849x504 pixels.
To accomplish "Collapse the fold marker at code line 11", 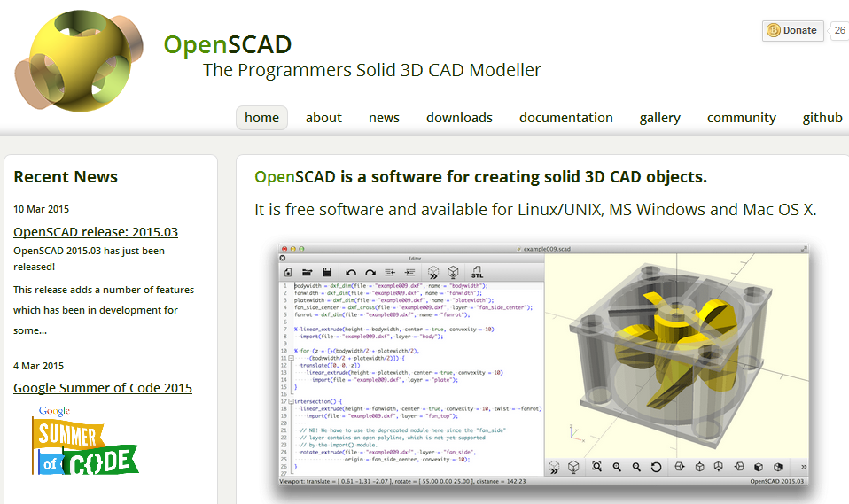I will 291,358.
